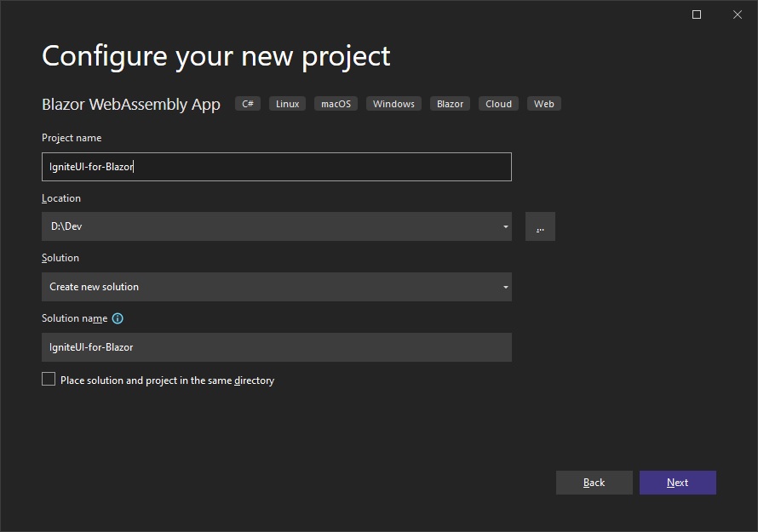This screenshot has width=758, height=532.
Task: Click the Blazor WebAssembly App template title
Action: click(x=131, y=104)
